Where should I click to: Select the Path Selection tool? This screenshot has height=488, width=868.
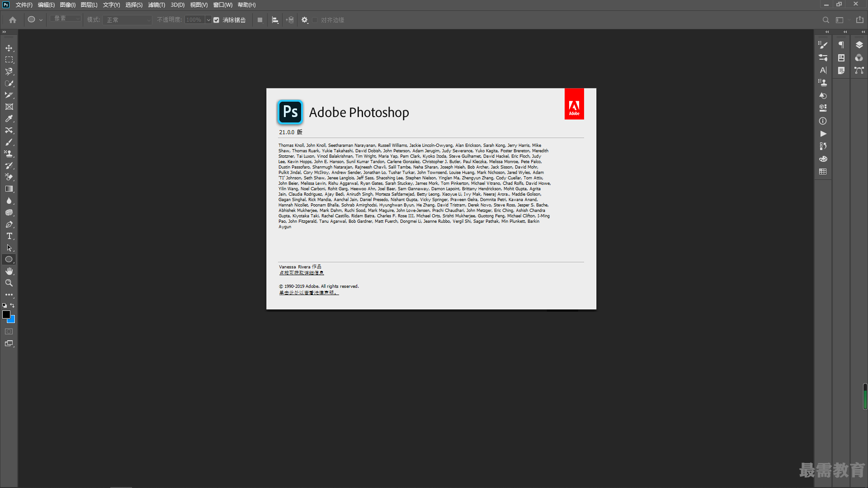coord(9,248)
